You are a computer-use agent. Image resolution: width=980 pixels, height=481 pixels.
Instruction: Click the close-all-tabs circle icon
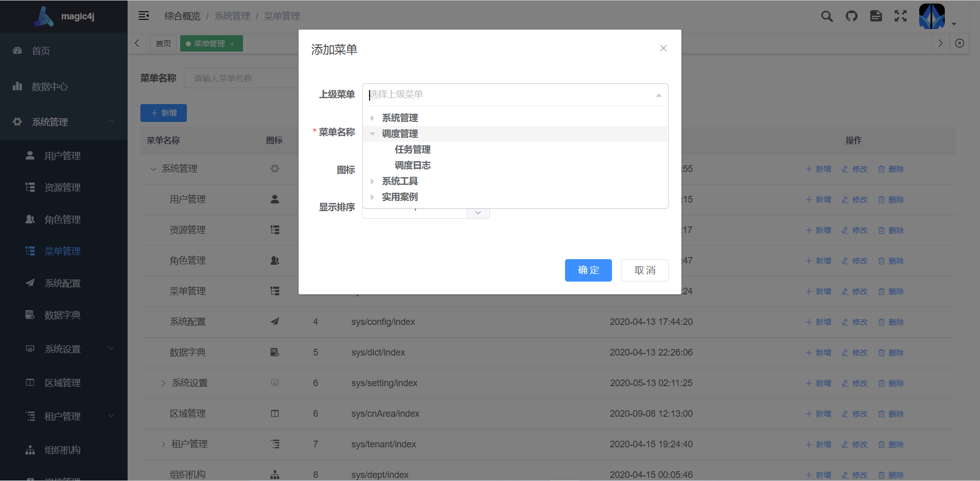pos(960,43)
